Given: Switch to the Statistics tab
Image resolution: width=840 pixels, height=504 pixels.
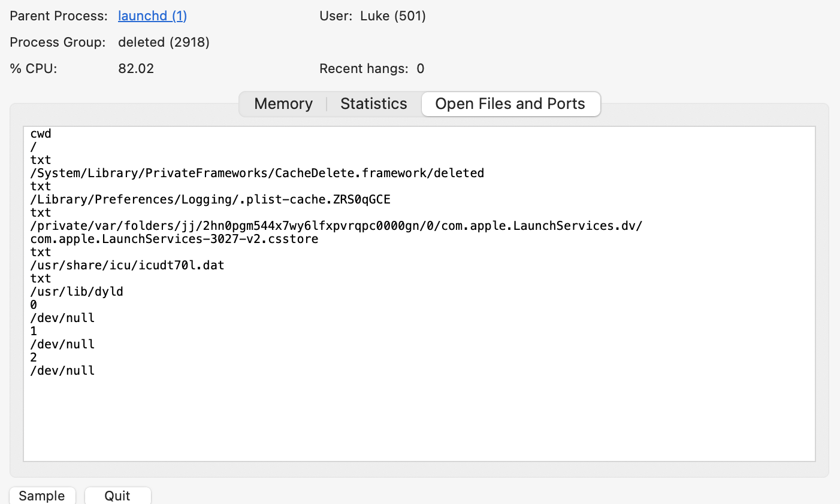Looking at the screenshot, I should (x=373, y=104).
